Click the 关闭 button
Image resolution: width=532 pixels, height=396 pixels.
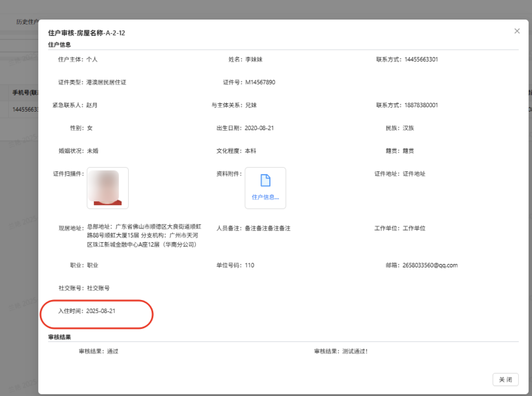pyautogui.click(x=505, y=379)
